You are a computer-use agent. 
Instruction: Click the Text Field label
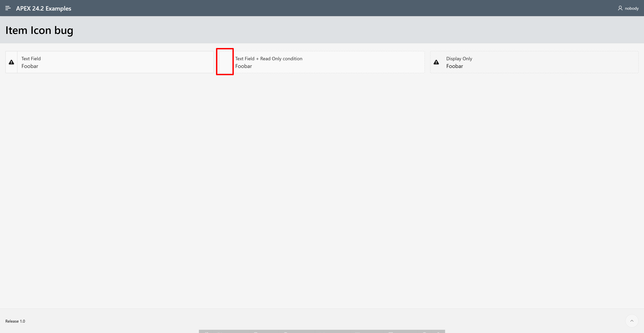31,59
